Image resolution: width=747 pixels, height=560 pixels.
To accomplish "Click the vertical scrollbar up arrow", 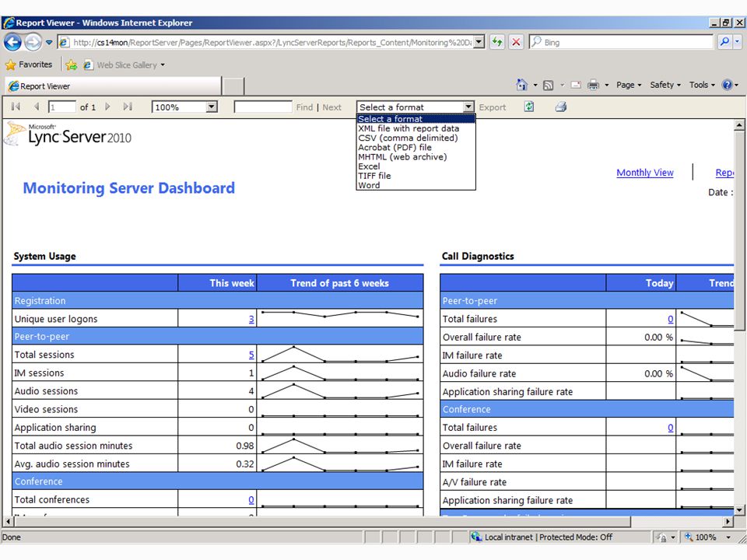I will pos(739,125).
